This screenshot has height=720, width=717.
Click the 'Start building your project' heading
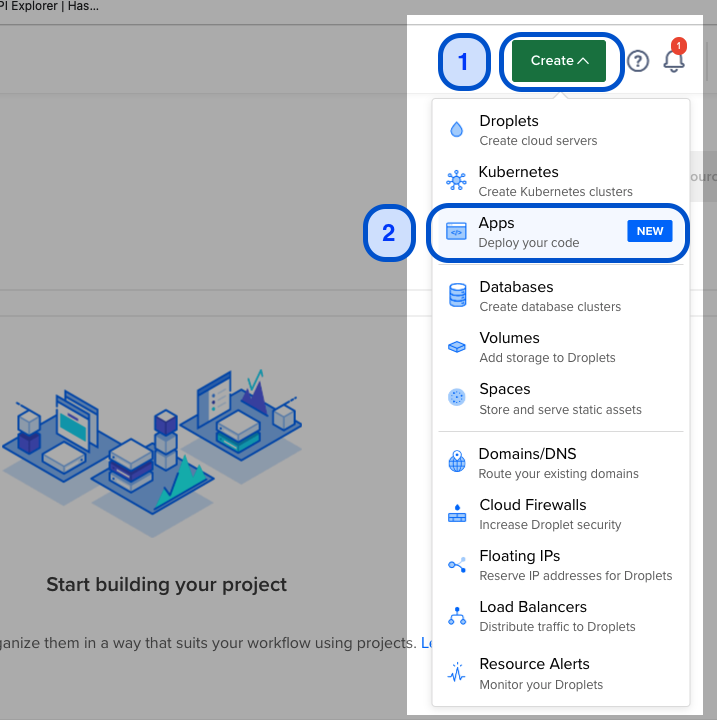pos(166,585)
